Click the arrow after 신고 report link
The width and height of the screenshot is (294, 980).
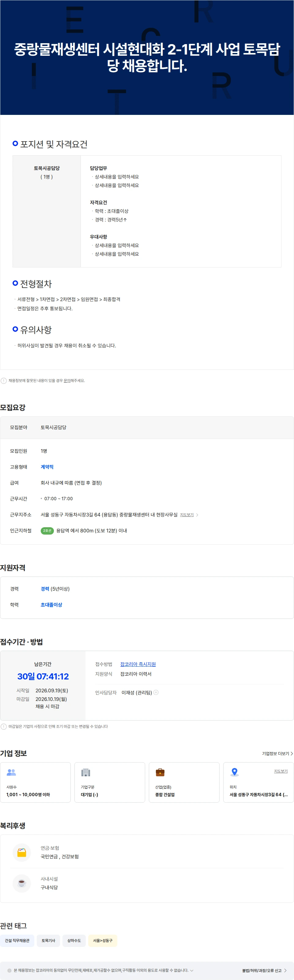(285, 971)
